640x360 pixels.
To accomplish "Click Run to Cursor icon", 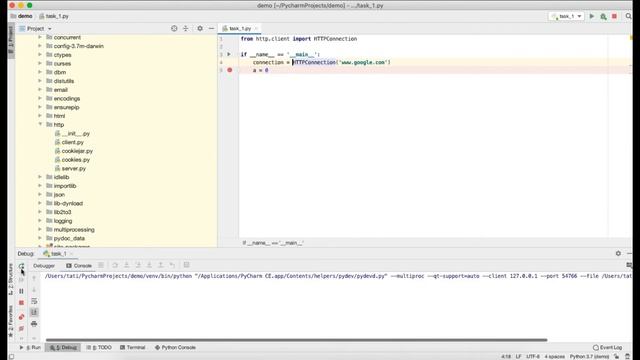I will click(x=172, y=265).
